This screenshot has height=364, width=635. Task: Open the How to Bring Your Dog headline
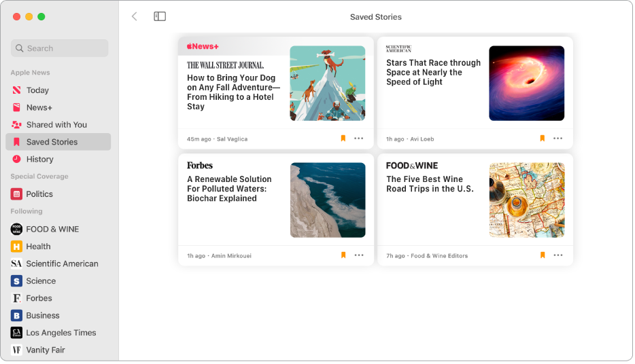pyautogui.click(x=233, y=92)
